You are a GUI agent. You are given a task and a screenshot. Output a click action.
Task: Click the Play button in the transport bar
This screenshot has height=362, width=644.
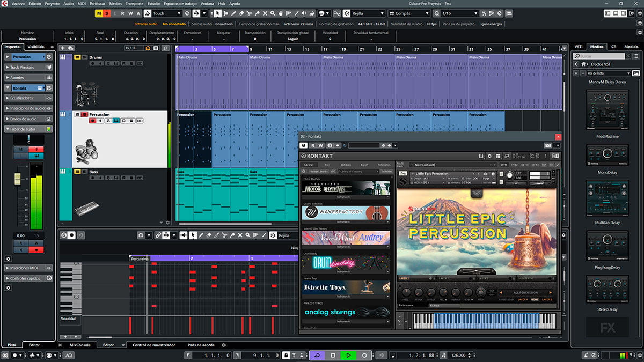[x=348, y=355]
